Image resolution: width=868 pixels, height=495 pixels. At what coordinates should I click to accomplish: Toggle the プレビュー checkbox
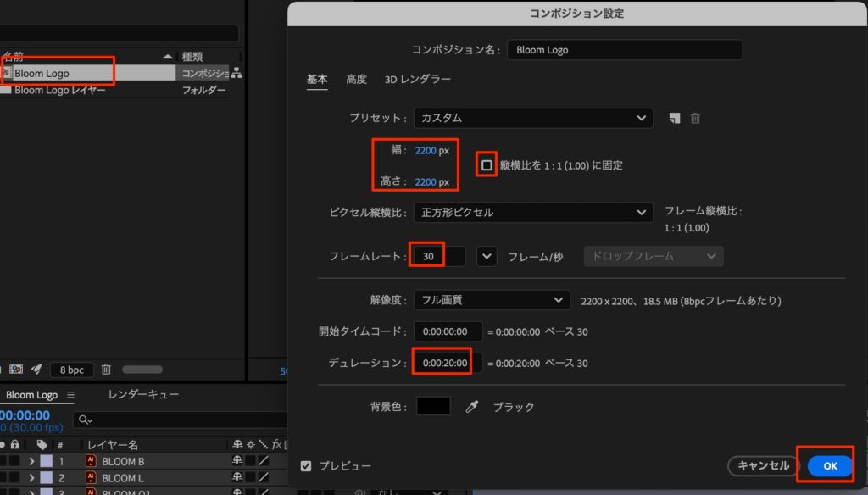[x=306, y=466]
